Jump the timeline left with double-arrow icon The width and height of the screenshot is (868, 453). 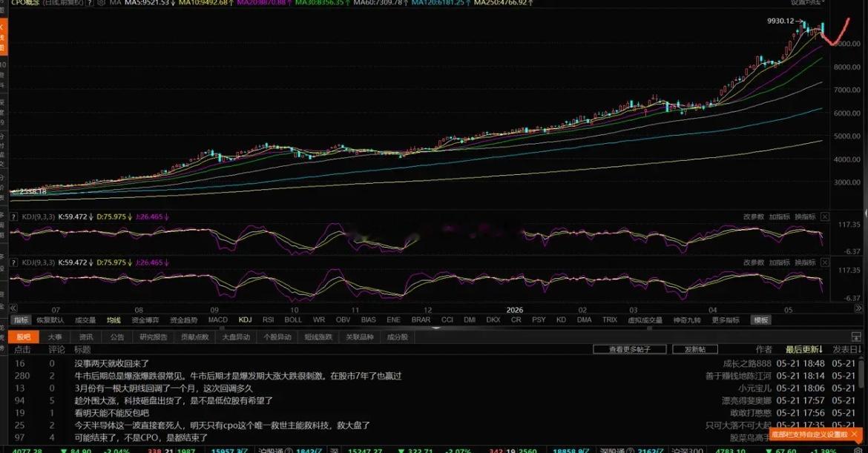[13, 308]
